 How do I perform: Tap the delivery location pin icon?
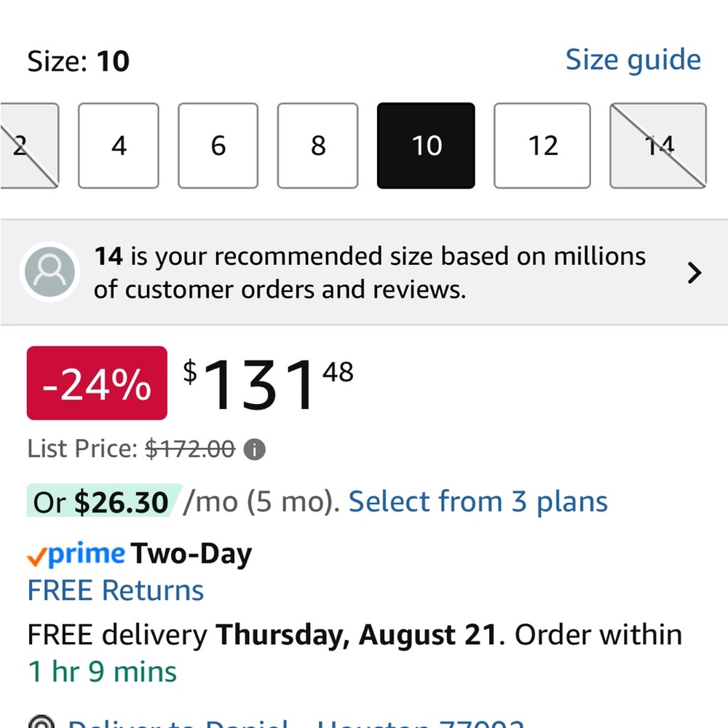[41, 722]
